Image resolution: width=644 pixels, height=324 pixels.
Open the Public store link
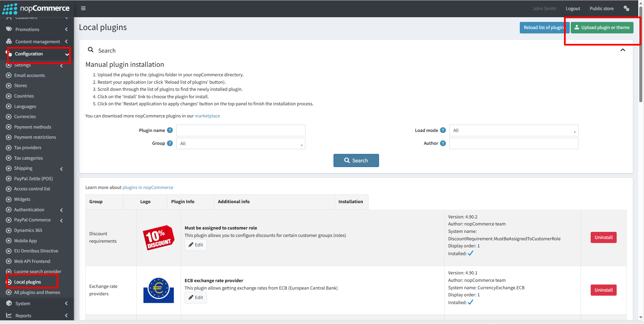point(601,8)
